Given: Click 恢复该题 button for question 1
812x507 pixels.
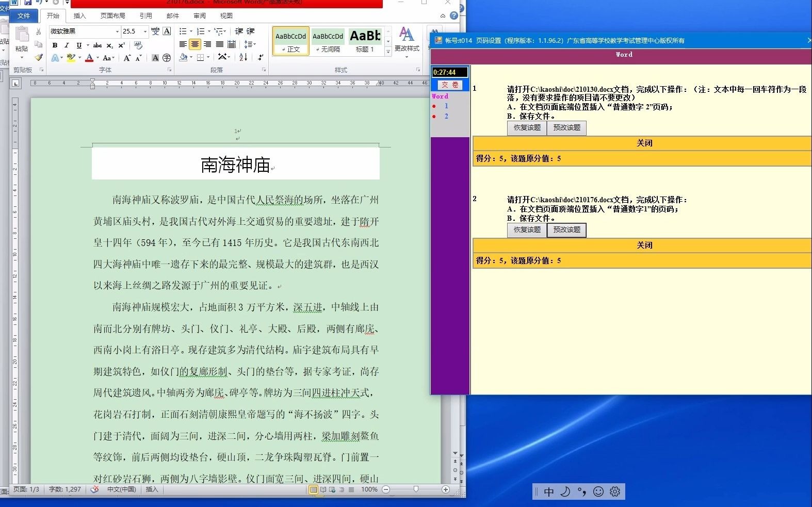Looking at the screenshot, I should (527, 127).
